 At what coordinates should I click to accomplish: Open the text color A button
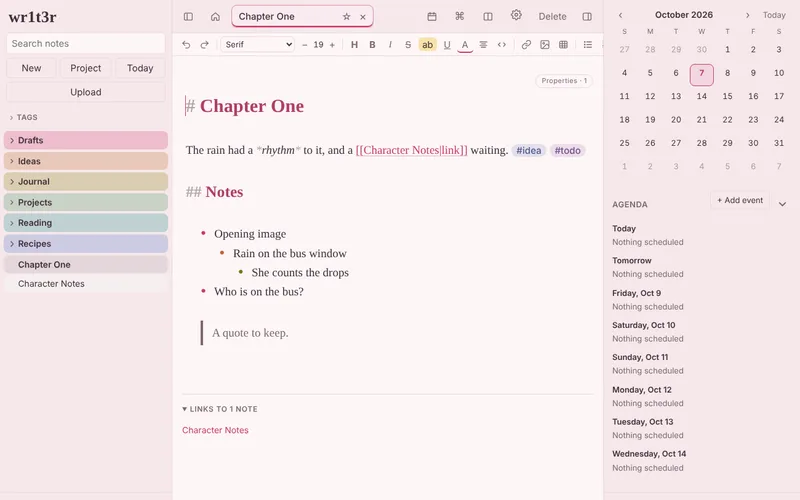pos(465,45)
